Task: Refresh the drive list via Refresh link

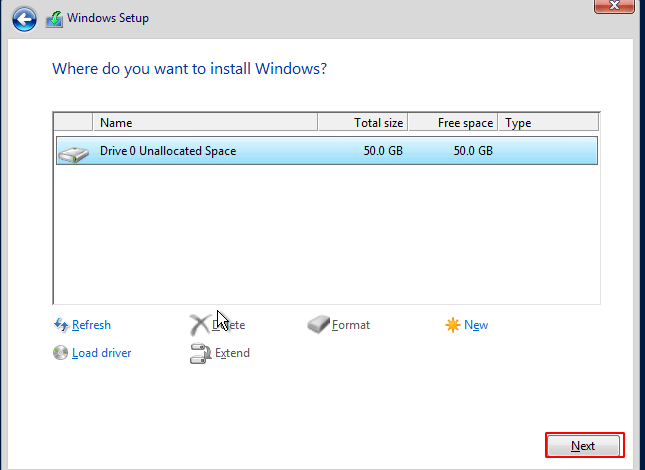Action: 91,325
